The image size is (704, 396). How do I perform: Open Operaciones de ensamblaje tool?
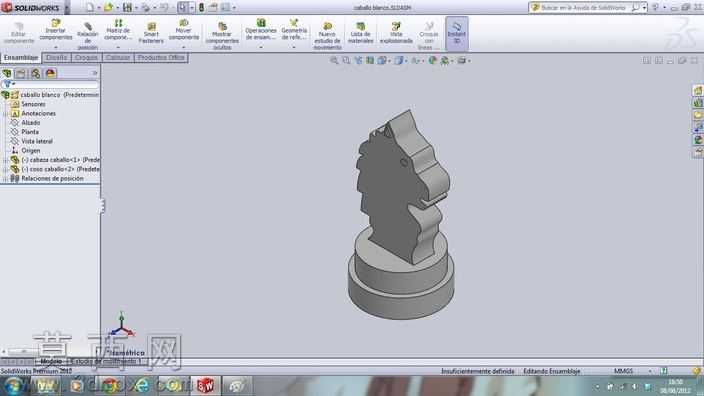pyautogui.click(x=261, y=30)
